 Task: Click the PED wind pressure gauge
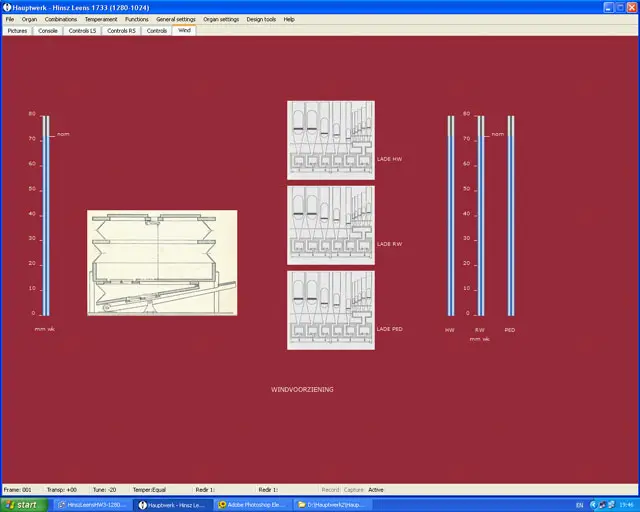510,215
